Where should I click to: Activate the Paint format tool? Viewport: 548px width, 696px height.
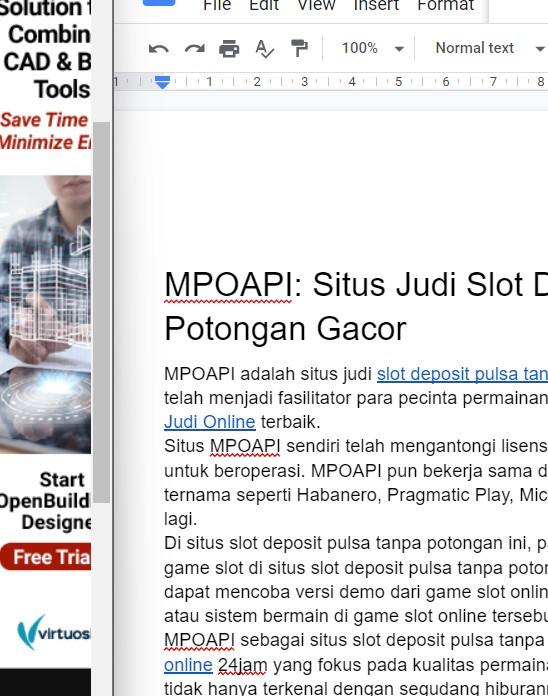coord(299,48)
